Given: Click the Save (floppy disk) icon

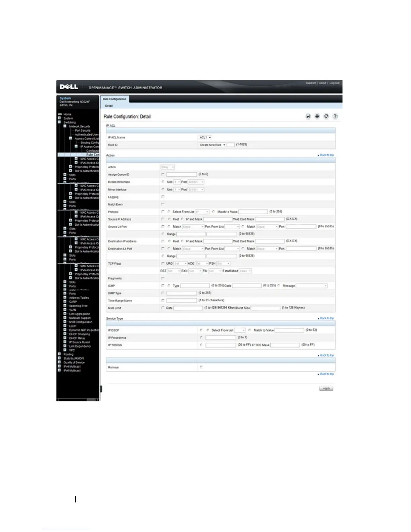Looking at the screenshot, I should click(308, 116).
